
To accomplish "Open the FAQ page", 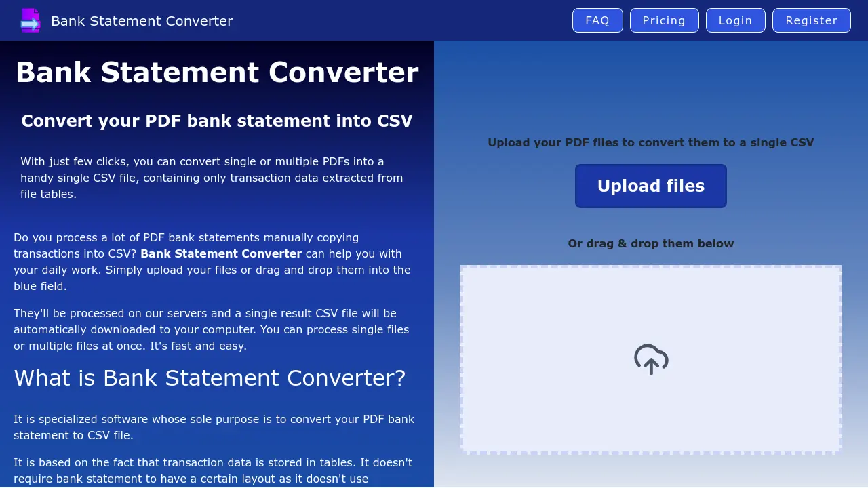I will click(597, 20).
